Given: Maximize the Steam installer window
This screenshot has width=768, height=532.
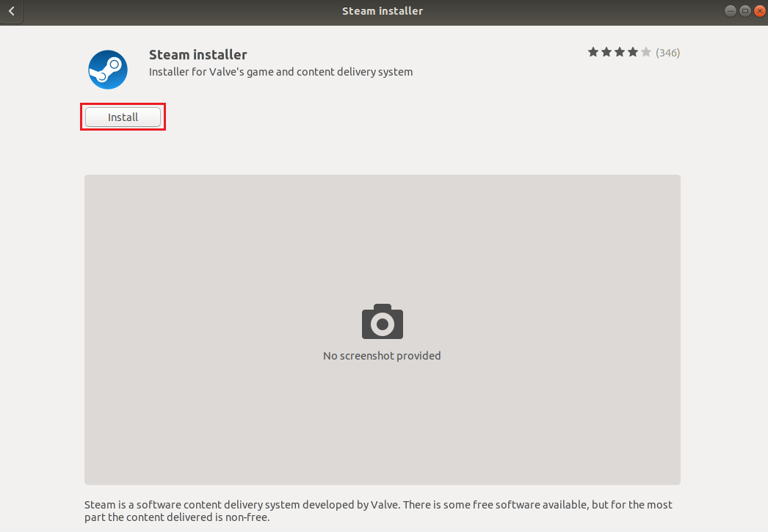Looking at the screenshot, I should click(x=745, y=11).
